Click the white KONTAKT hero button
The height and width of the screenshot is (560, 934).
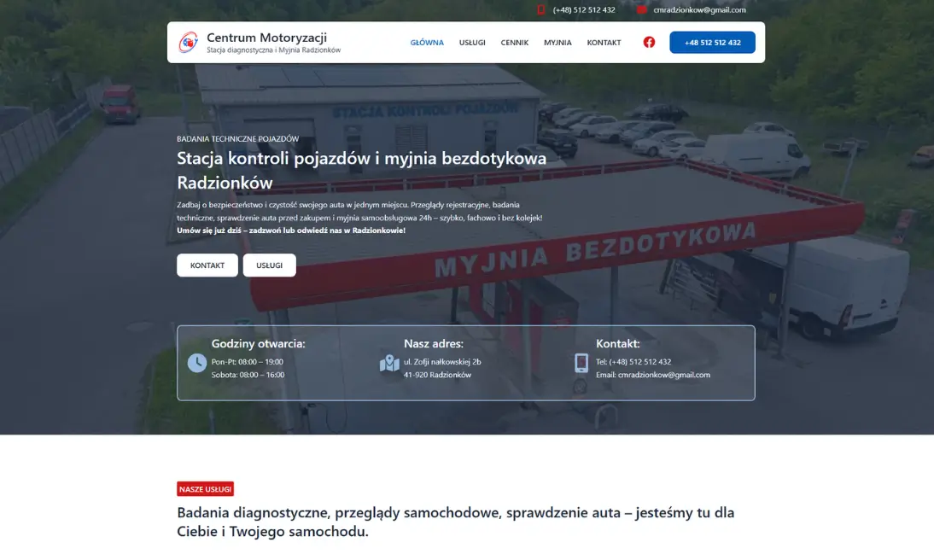click(207, 265)
